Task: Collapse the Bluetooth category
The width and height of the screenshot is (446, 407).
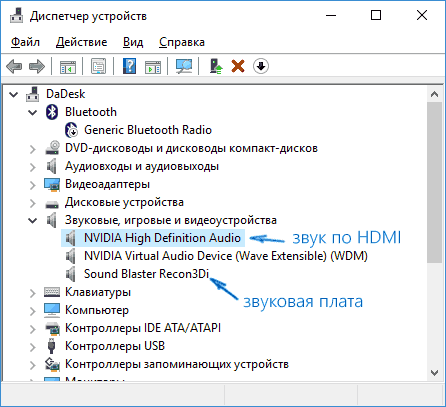Action: point(33,112)
